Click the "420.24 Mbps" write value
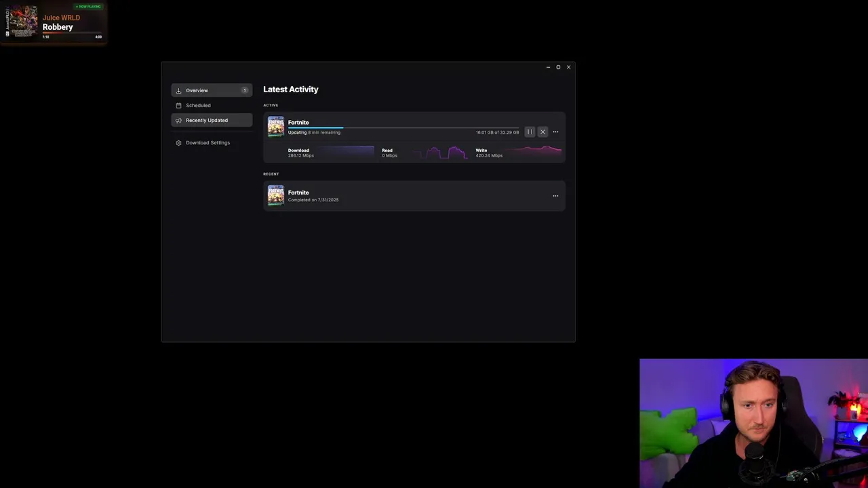This screenshot has height=488, width=868. coord(489,156)
